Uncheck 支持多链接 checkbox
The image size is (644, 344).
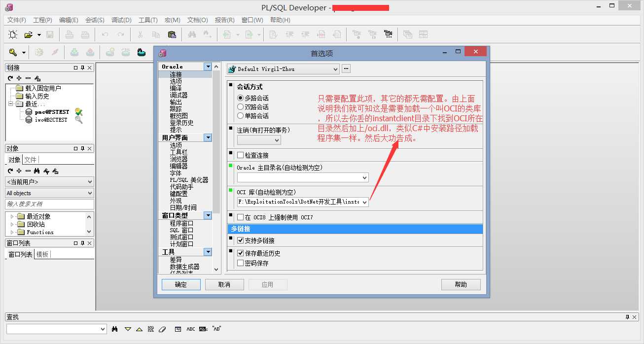[x=241, y=241]
